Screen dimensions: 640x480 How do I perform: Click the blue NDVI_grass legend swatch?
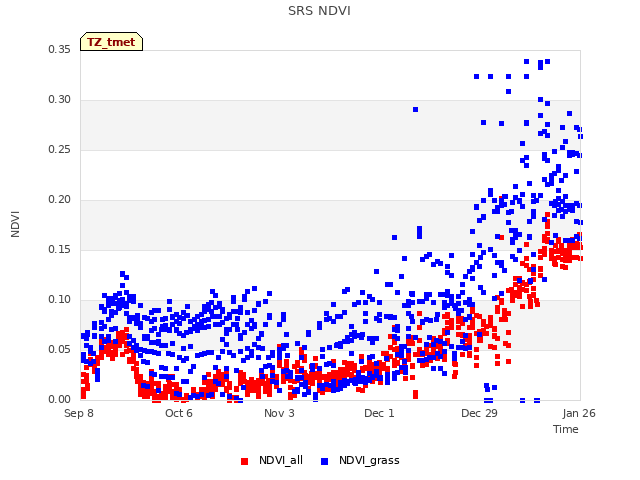[x=324, y=461]
